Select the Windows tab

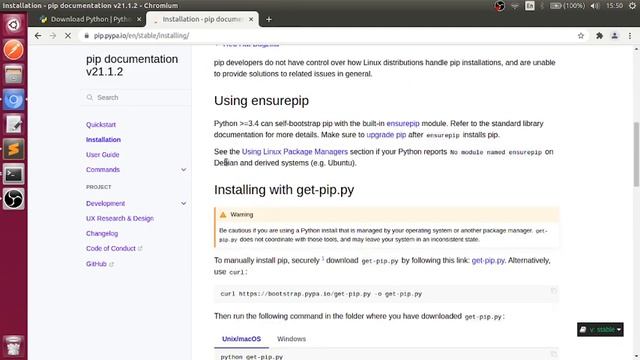291,339
